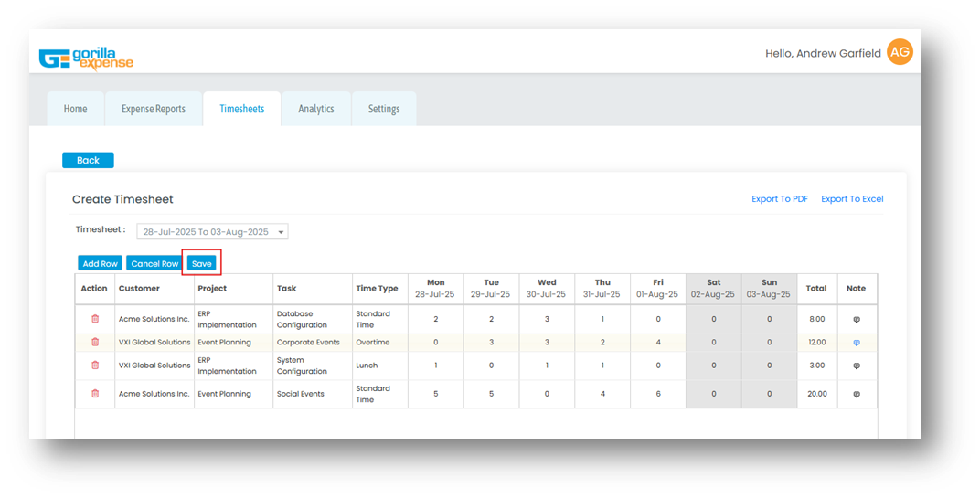This screenshot has width=980, height=498.
Task: Open the Expense Reports tab
Action: point(154,109)
